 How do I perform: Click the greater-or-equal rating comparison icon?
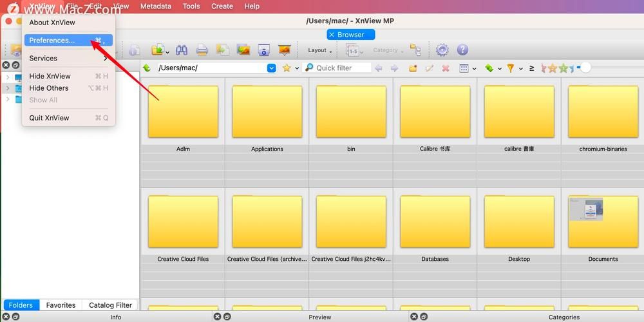click(531, 68)
